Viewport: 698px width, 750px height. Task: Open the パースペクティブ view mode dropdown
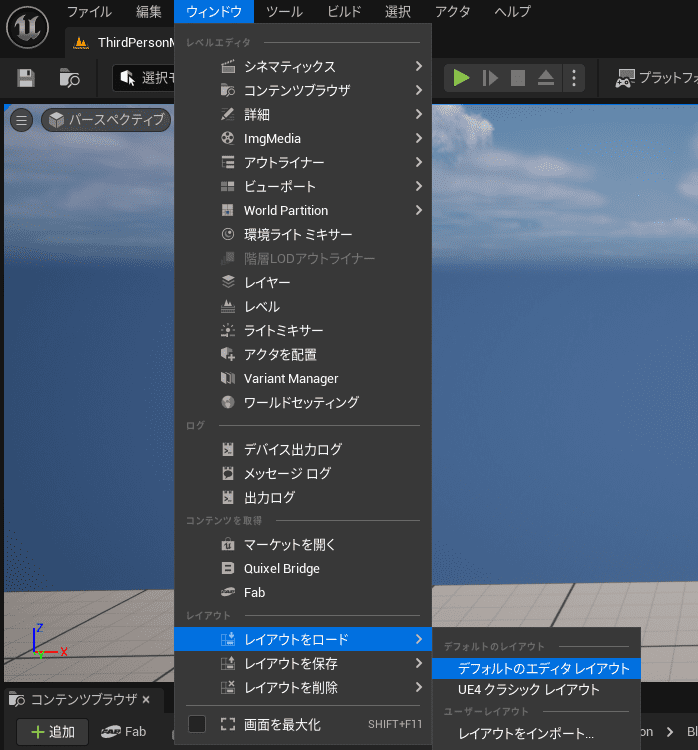tap(106, 120)
